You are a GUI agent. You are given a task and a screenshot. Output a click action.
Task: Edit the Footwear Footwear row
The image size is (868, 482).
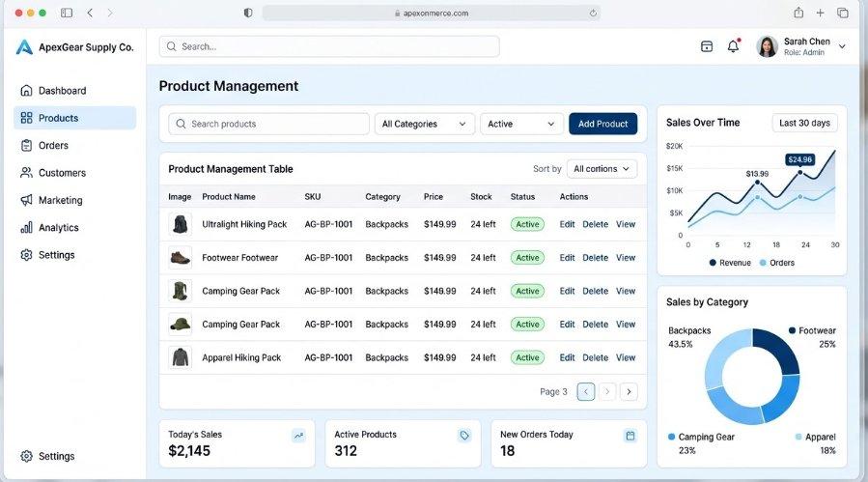pyautogui.click(x=567, y=258)
